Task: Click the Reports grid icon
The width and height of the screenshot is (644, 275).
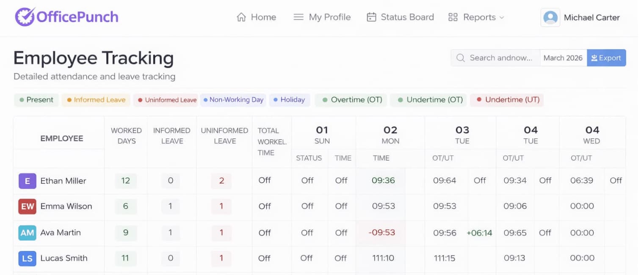Action: click(x=453, y=17)
